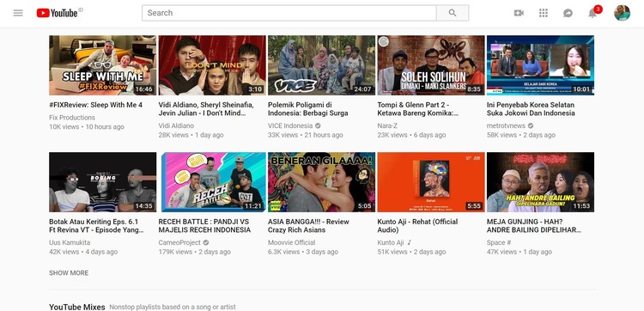Open the MEJA GUNJING video thumbnail

pyautogui.click(x=540, y=182)
